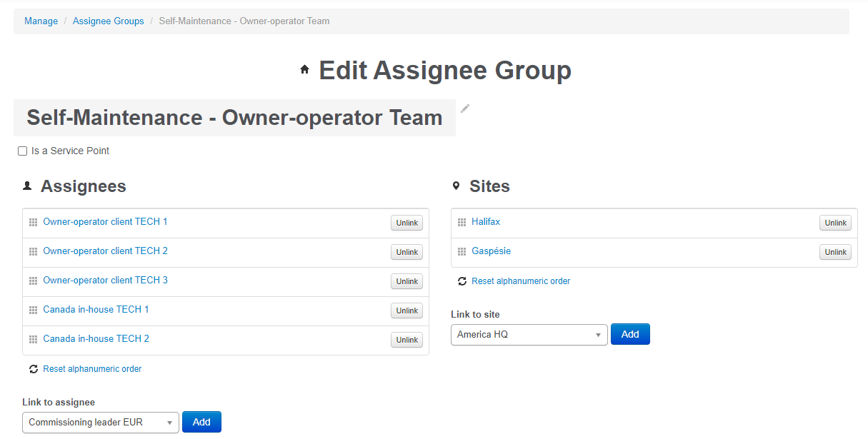Click the drag handle beside Owner-operator client TECH 1
868x439 pixels.
pos(33,221)
